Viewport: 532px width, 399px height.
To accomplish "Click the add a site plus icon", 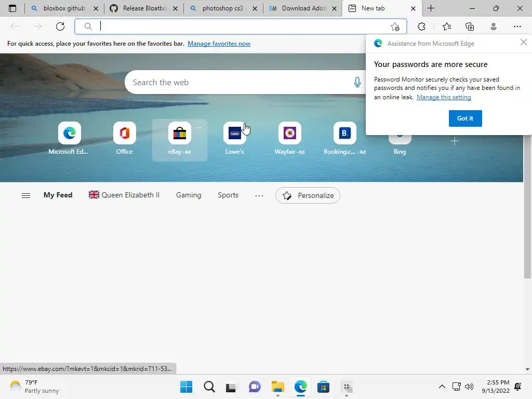I will (x=455, y=141).
